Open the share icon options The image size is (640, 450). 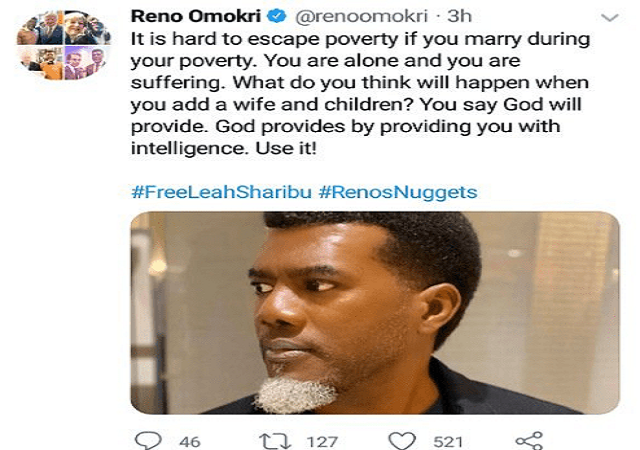click(x=528, y=440)
